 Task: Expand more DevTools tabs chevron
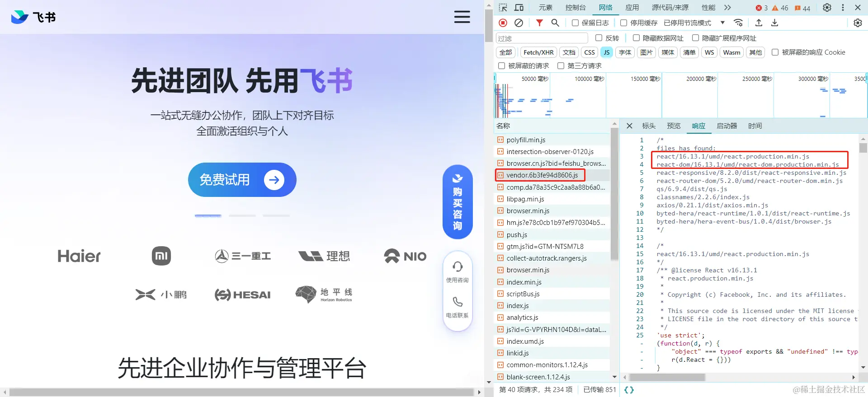pos(727,8)
